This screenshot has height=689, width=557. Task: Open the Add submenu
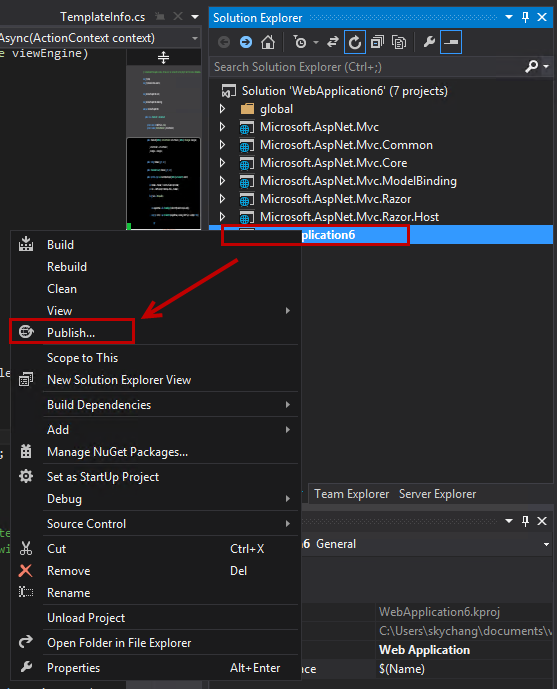(156, 430)
